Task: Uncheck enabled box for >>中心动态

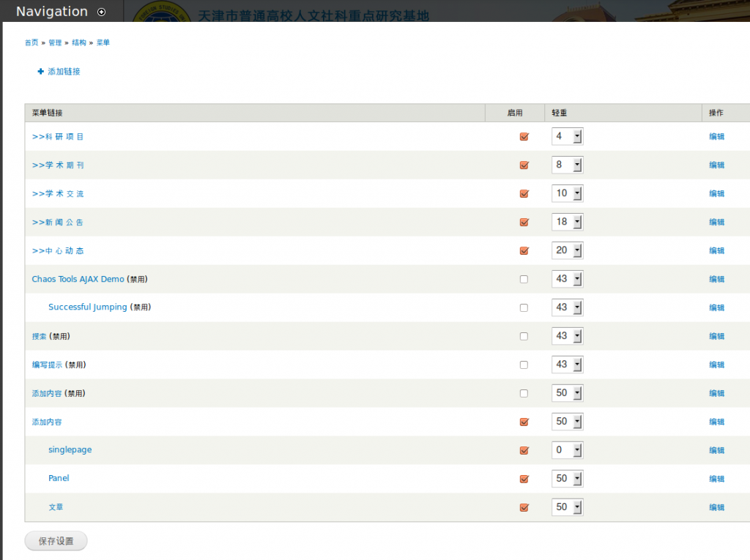Action: 524,250
